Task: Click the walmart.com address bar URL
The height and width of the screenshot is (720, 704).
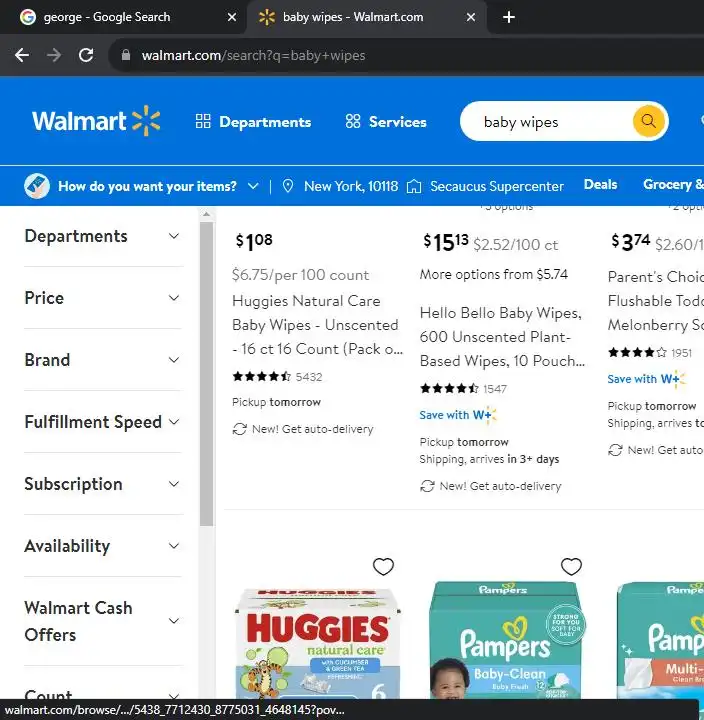Action: coord(253,56)
